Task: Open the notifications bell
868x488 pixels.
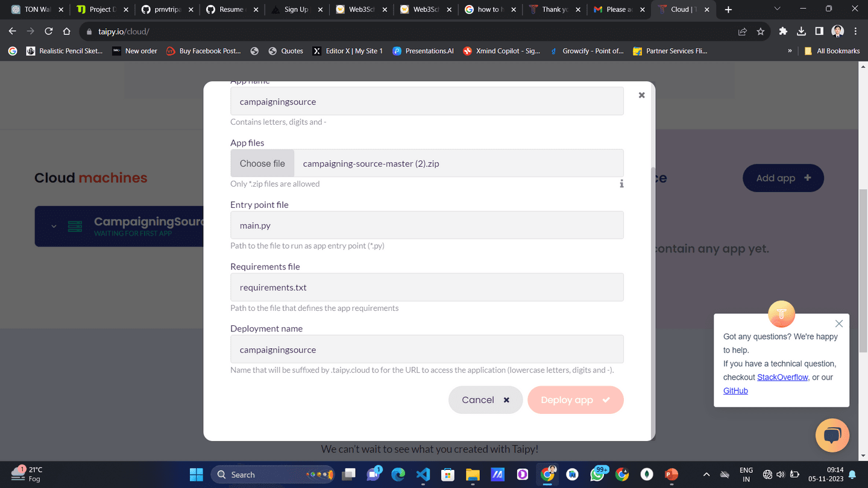Action: coord(852,475)
